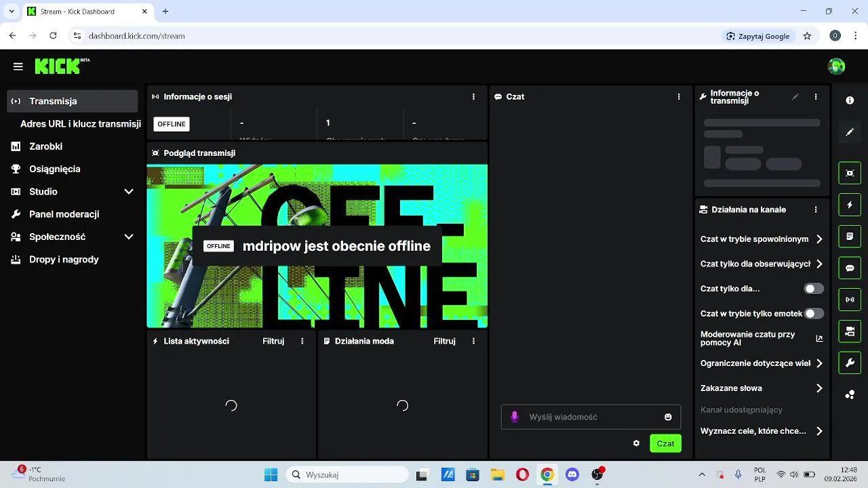Click the OFFLINE status badge in session info
The height and width of the screenshot is (488, 868).
(172, 124)
